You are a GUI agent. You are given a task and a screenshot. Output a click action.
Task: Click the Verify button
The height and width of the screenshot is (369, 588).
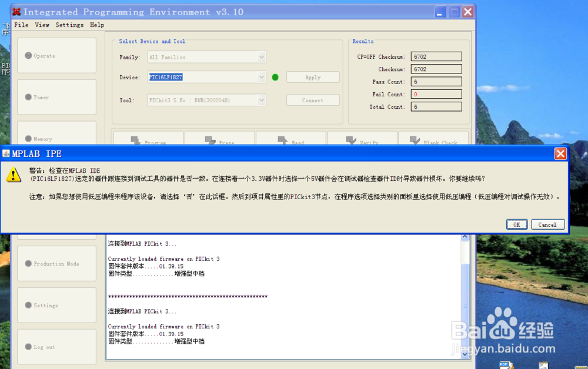[x=362, y=138]
